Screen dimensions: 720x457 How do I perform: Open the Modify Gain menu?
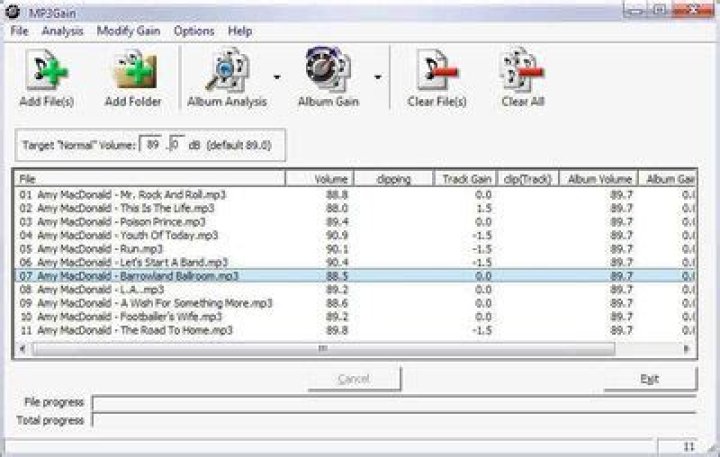128,31
